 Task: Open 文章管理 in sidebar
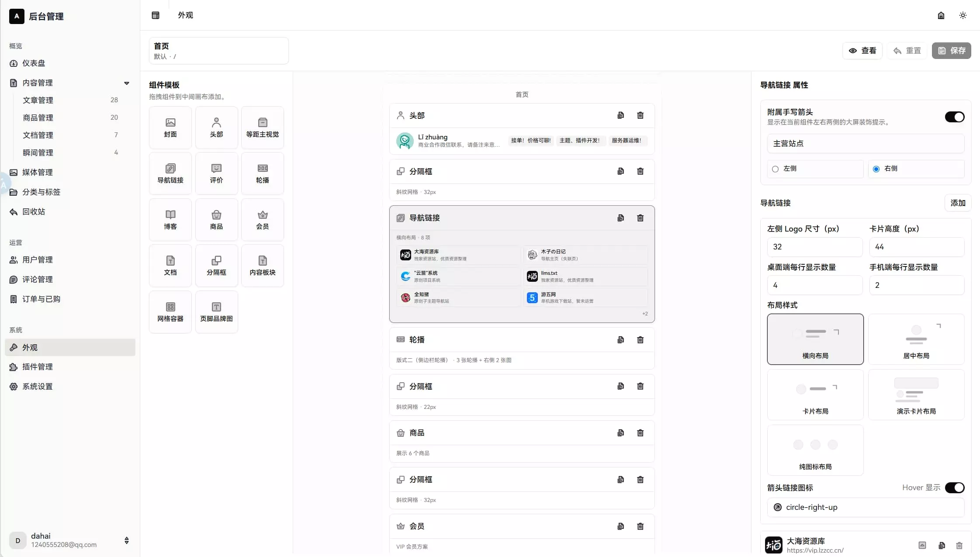coord(70,100)
